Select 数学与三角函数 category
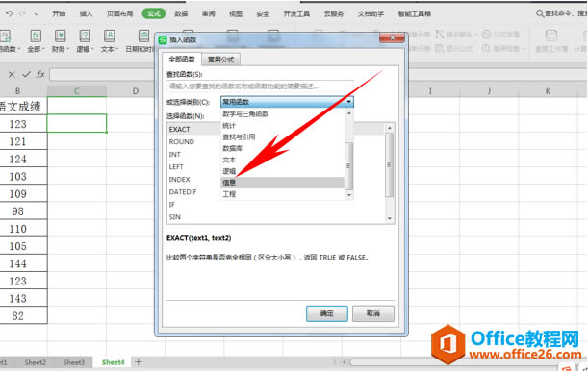588x371 pixels. coord(245,113)
